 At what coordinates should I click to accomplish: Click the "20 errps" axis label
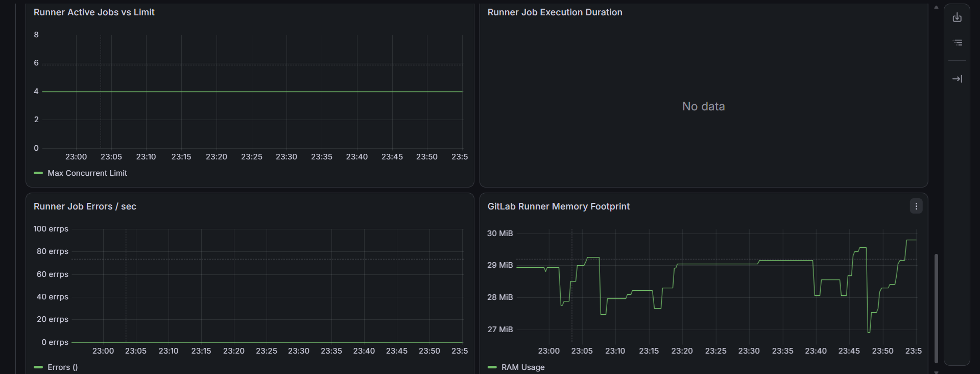(x=53, y=319)
